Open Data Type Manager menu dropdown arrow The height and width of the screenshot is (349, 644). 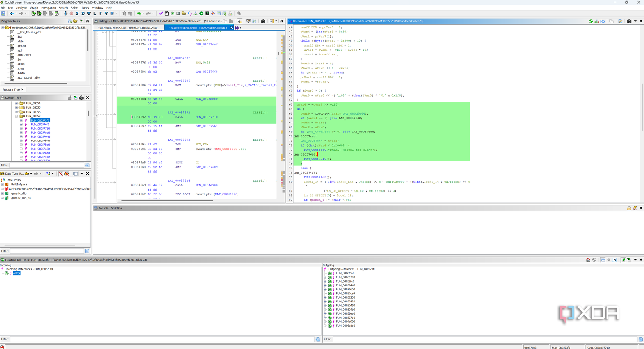[x=82, y=174]
